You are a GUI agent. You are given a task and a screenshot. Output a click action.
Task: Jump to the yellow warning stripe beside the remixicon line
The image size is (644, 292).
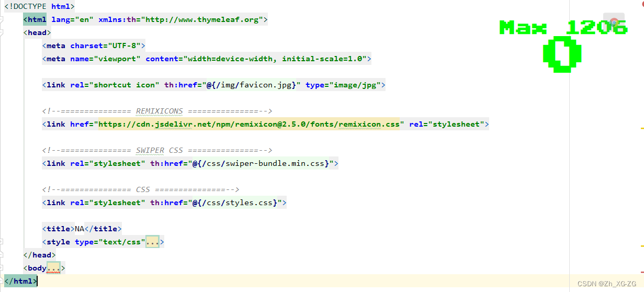(x=642, y=127)
